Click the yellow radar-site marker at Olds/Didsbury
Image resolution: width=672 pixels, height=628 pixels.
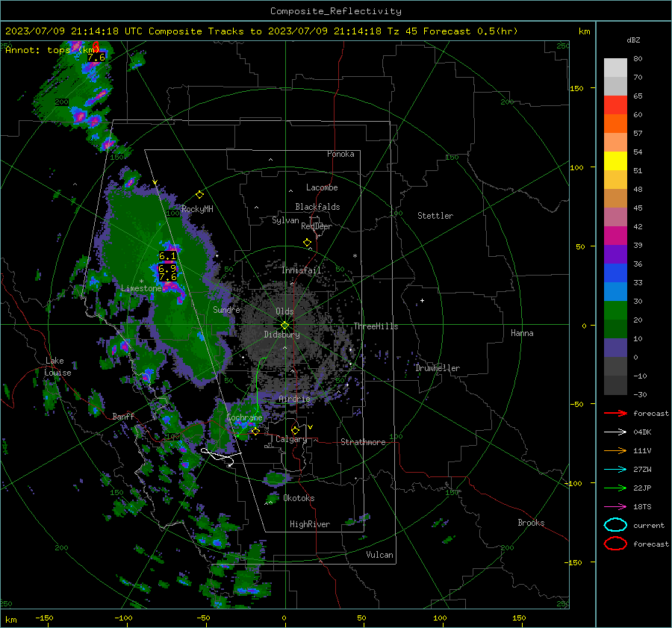284,326
